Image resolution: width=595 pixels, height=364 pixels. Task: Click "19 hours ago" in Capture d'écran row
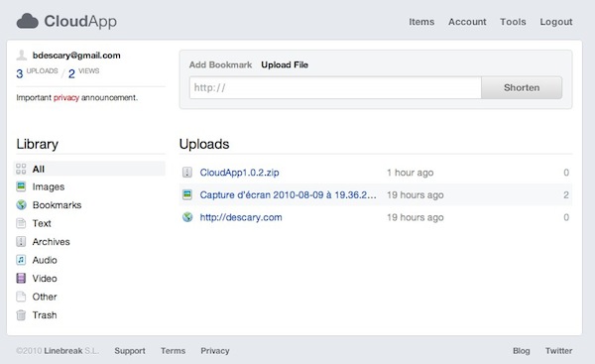416,195
